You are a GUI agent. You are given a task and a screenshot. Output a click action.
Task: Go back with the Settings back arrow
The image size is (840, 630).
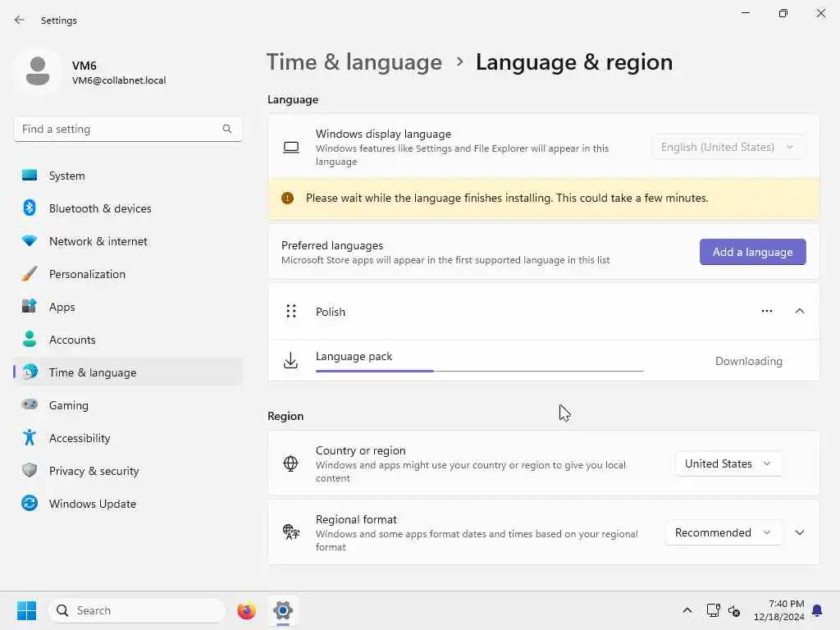click(x=20, y=20)
